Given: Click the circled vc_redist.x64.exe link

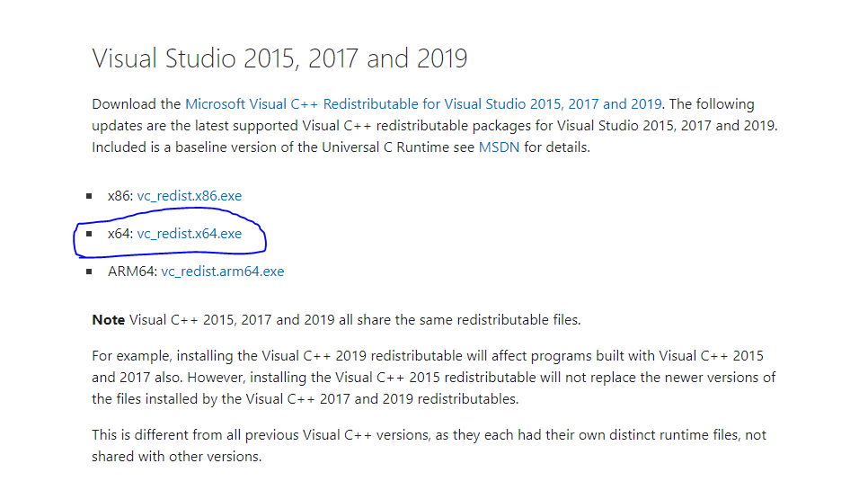Looking at the screenshot, I should tap(189, 234).
